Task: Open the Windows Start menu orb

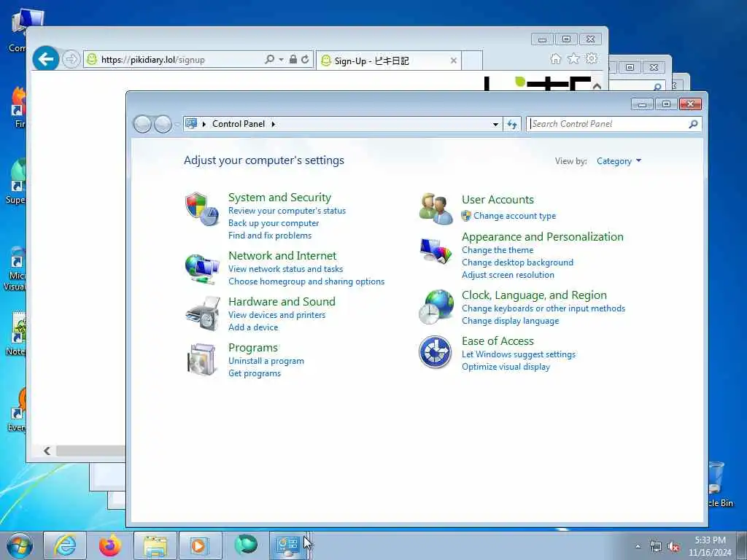Action: point(20,545)
